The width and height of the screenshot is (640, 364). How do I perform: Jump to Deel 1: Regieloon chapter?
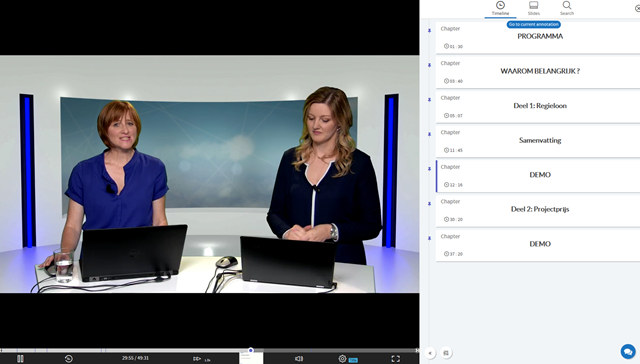538,107
